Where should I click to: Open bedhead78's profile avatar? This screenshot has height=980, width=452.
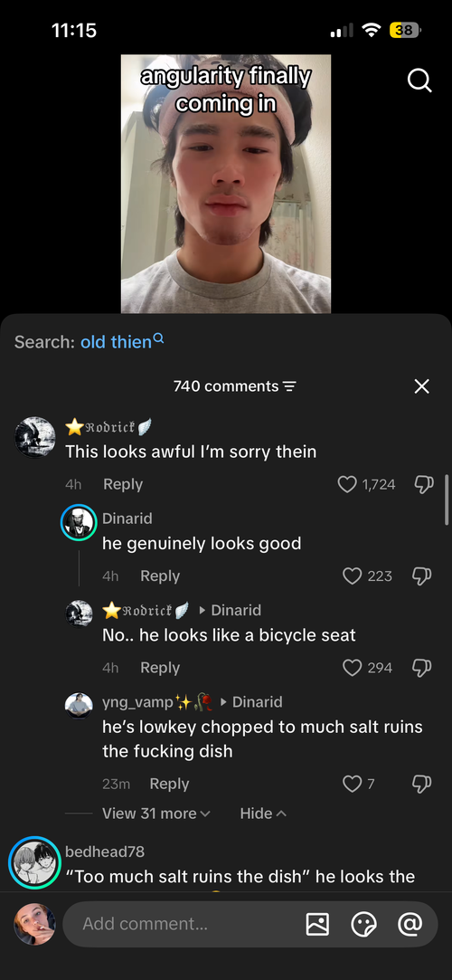coord(34,862)
